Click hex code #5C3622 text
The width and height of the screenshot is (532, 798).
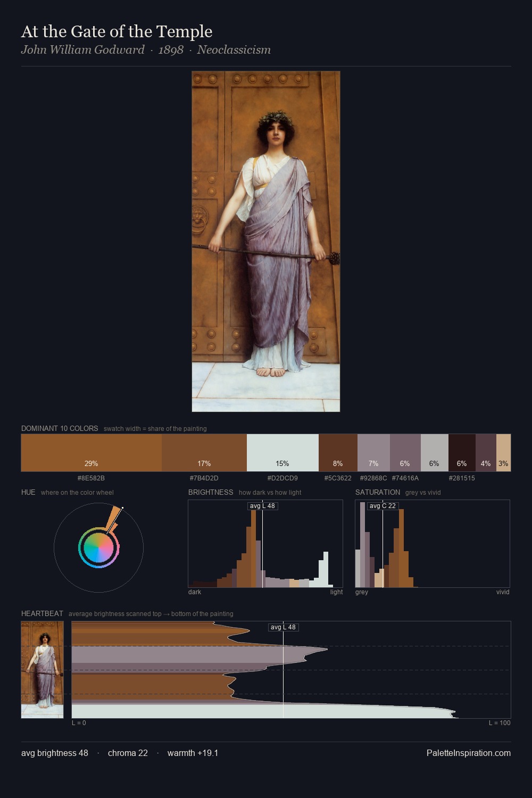click(338, 478)
